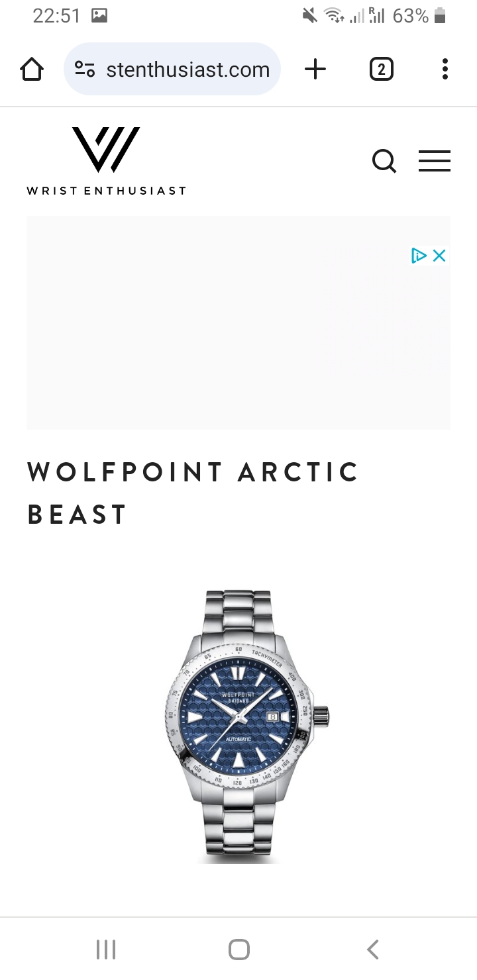Open the tab switcher showing 2 tabs
The height and width of the screenshot is (980, 477).
381,69
